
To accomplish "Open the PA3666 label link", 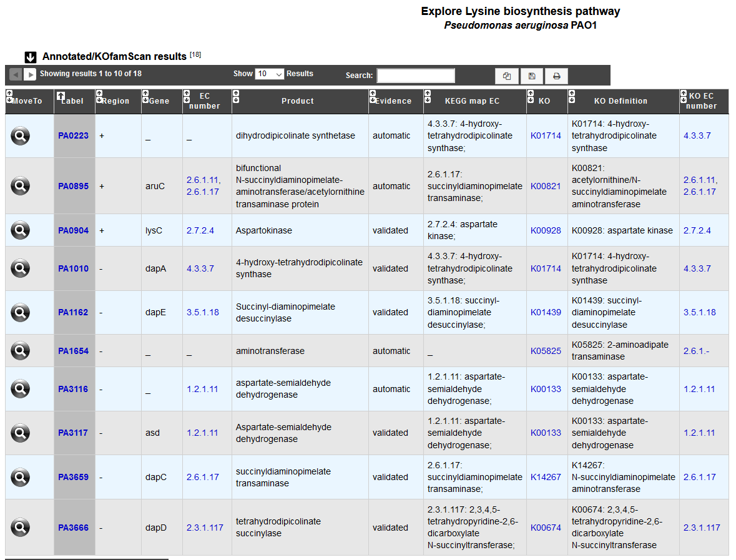I will tap(73, 528).
